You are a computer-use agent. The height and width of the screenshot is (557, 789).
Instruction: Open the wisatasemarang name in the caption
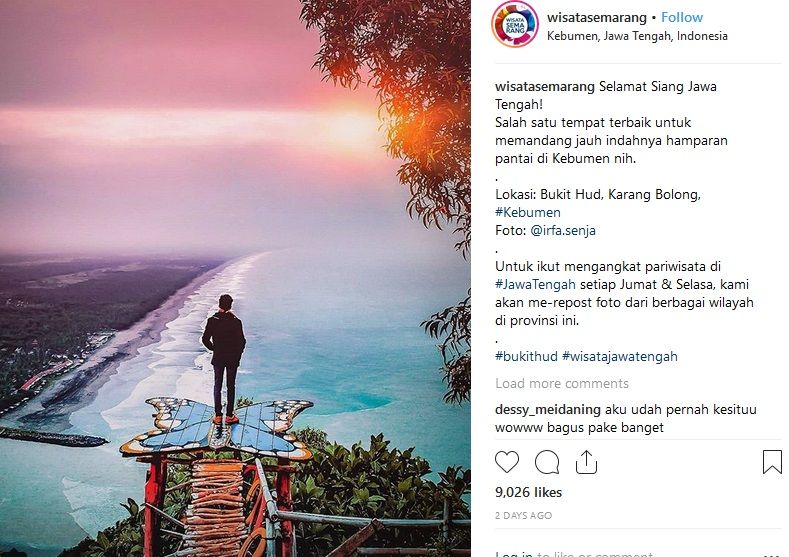click(545, 87)
